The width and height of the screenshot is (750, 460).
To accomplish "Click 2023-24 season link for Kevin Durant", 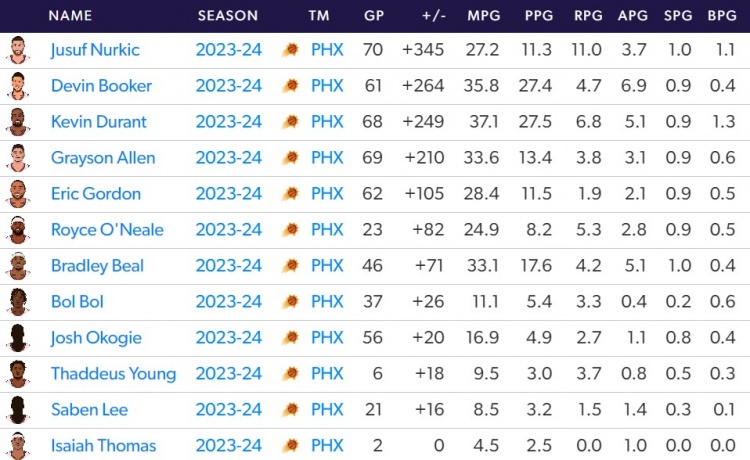I will [229, 122].
